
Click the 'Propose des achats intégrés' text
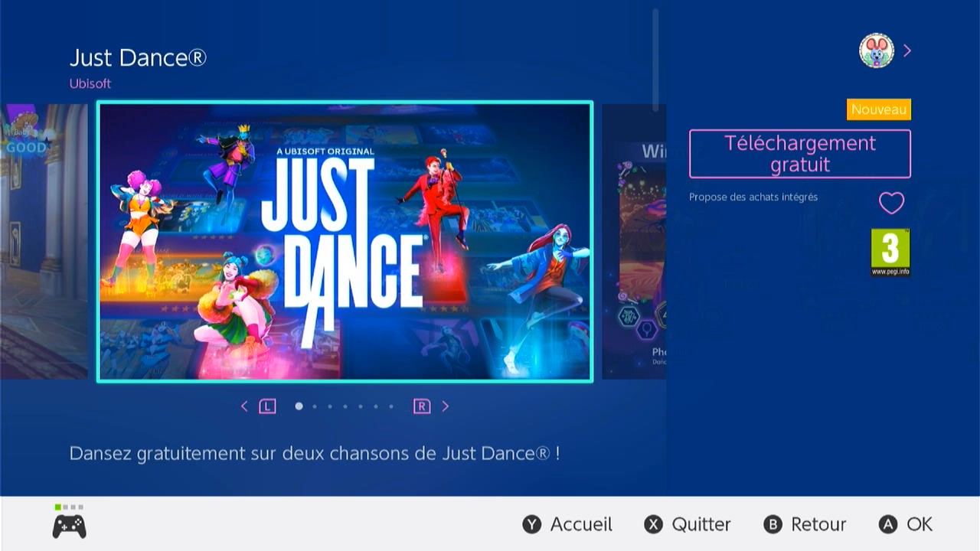coord(753,197)
